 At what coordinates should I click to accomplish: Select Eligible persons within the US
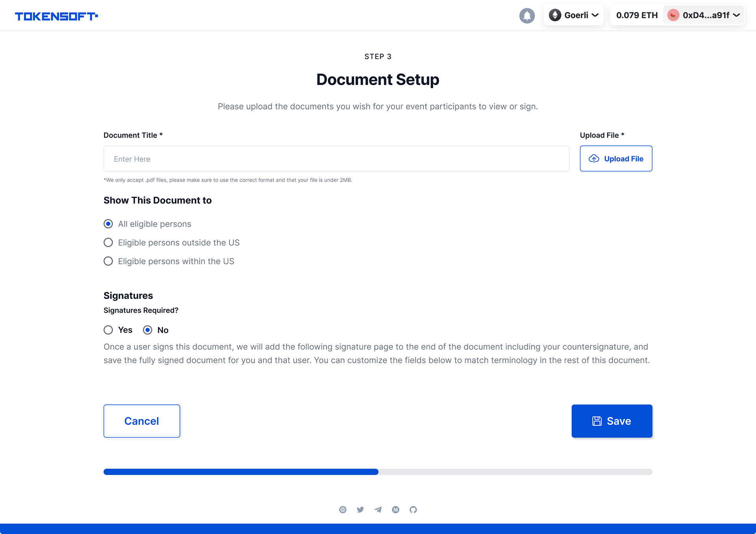pos(108,261)
